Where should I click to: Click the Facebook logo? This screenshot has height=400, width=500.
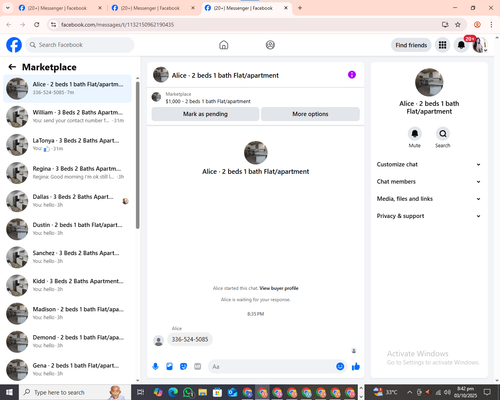point(14,45)
